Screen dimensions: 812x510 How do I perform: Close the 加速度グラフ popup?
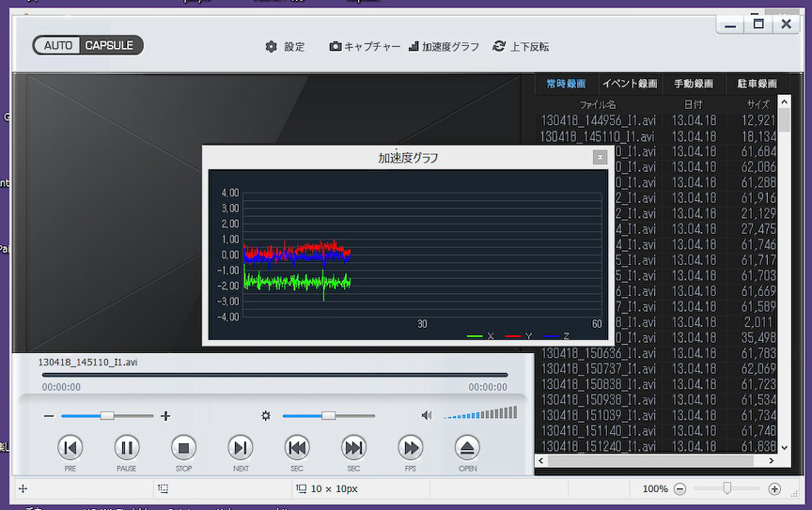tap(600, 158)
